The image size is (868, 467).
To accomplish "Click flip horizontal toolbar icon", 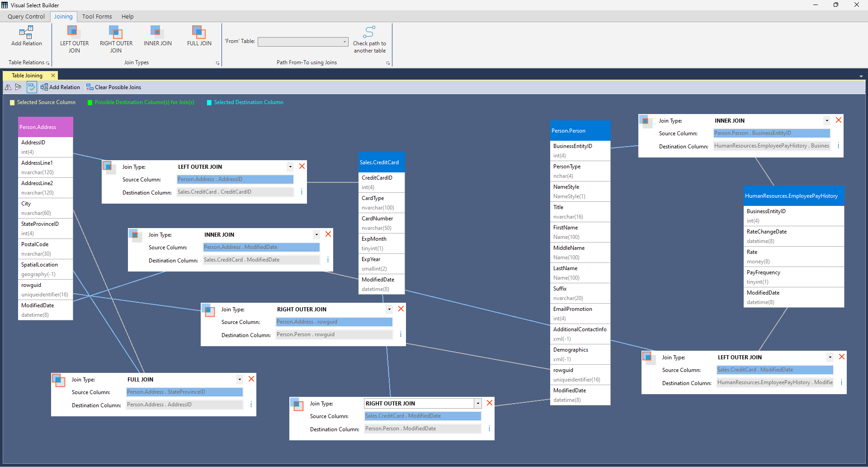I will pyautogui.click(x=8, y=87).
